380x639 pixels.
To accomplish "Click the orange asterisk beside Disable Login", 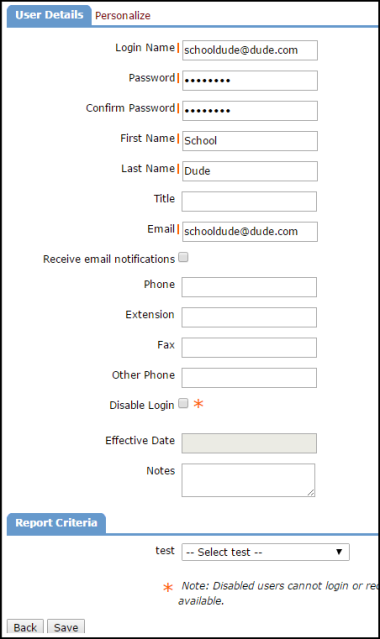I will click(199, 404).
